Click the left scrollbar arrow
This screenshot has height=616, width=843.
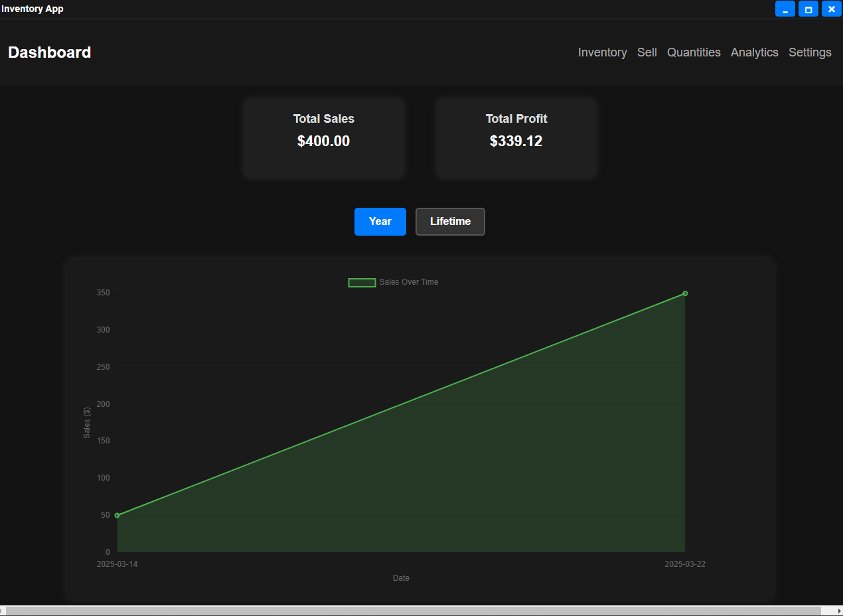[x=4, y=611]
